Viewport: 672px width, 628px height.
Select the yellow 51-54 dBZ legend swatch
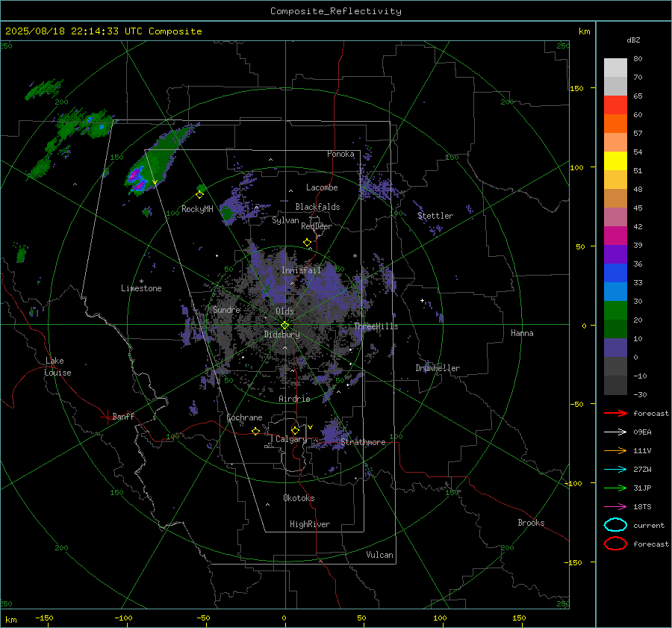pyautogui.click(x=615, y=161)
